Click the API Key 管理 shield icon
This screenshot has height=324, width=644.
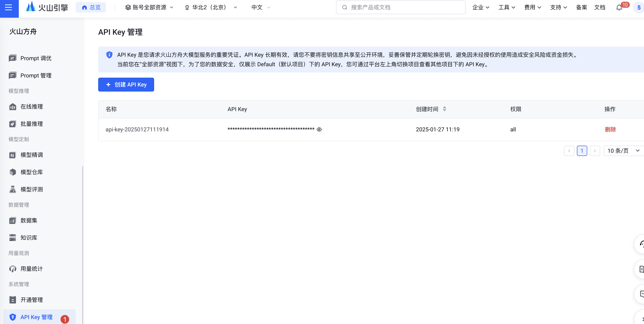click(x=13, y=317)
